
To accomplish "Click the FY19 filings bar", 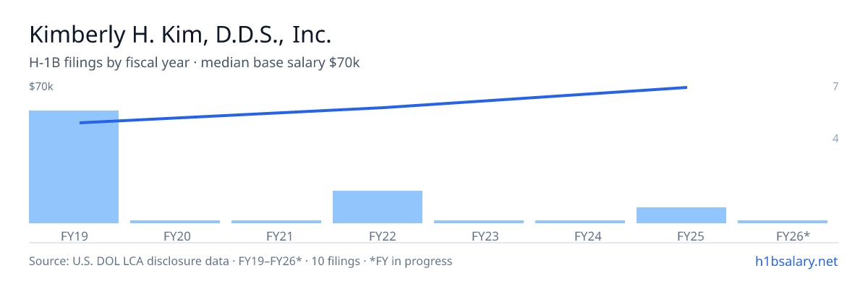I will [74, 167].
